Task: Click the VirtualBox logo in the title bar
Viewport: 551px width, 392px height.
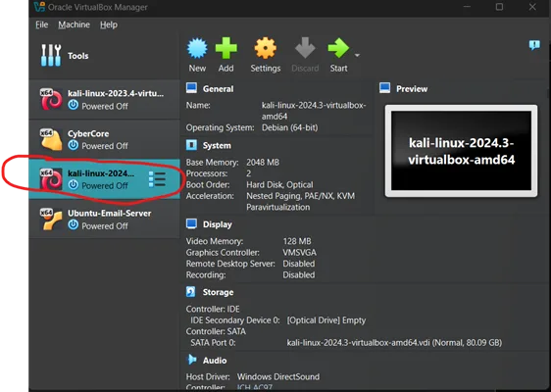Action: click(39, 7)
